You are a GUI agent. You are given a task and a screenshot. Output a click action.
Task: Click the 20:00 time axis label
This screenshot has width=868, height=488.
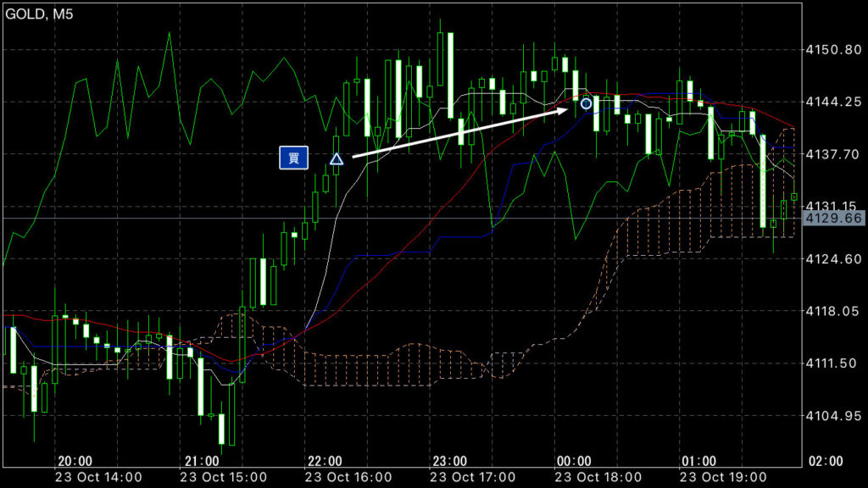click(75, 461)
